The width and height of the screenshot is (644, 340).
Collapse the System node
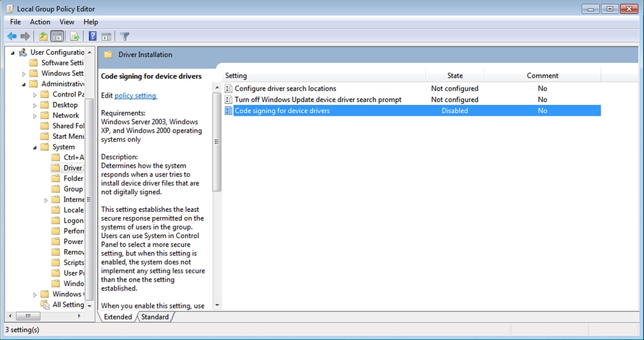coord(35,147)
